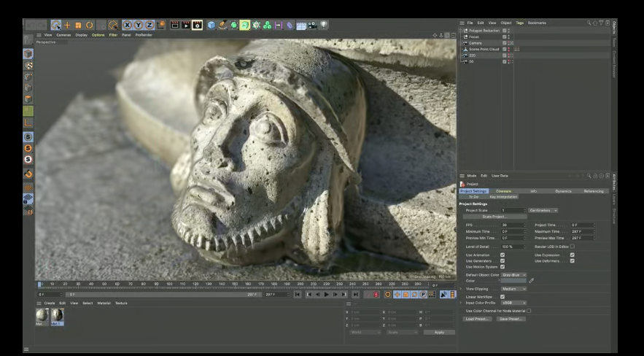This screenshot has height=356, width=644.
Task: Enable the Render LOD in Editor checkbox
Action: point(573,247)
